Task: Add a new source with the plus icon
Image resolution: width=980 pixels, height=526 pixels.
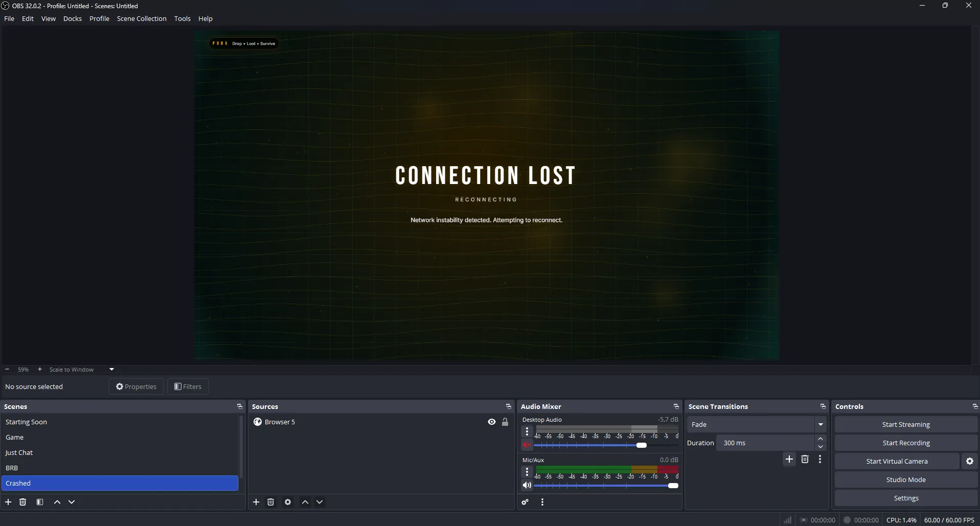Action: [256, 502]
